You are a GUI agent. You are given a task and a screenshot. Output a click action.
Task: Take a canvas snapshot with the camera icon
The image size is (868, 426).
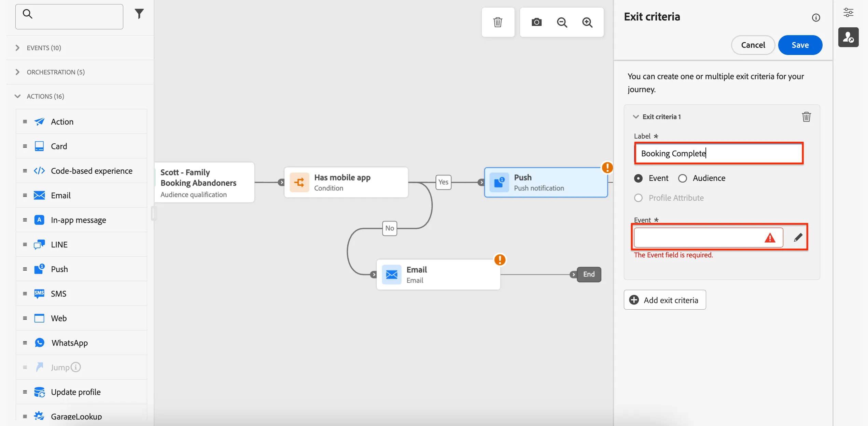(x=536, y=22)
